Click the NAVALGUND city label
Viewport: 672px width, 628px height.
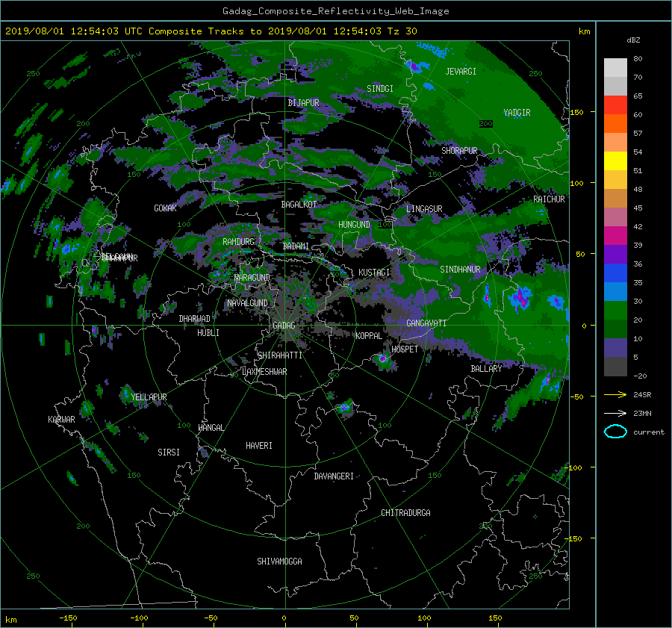[247, 302]
